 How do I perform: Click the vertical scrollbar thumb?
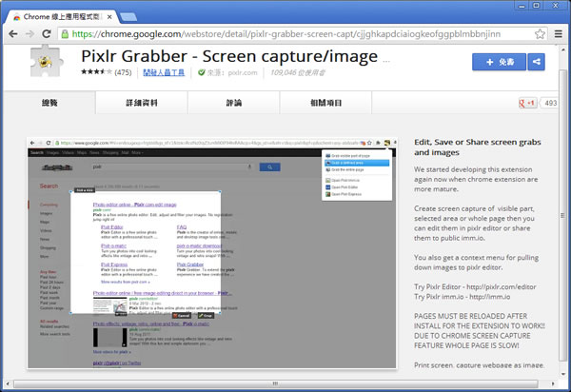coord(563,215)
